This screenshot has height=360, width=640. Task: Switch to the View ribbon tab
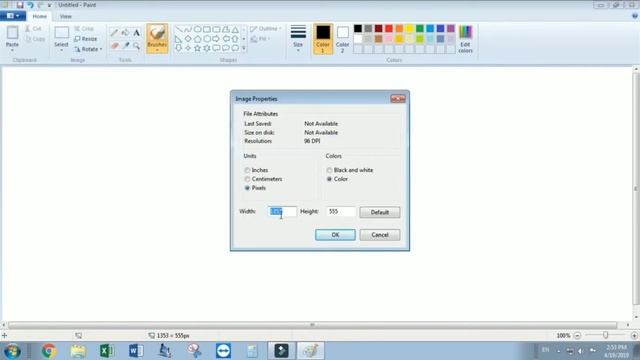tap(66, 16)
